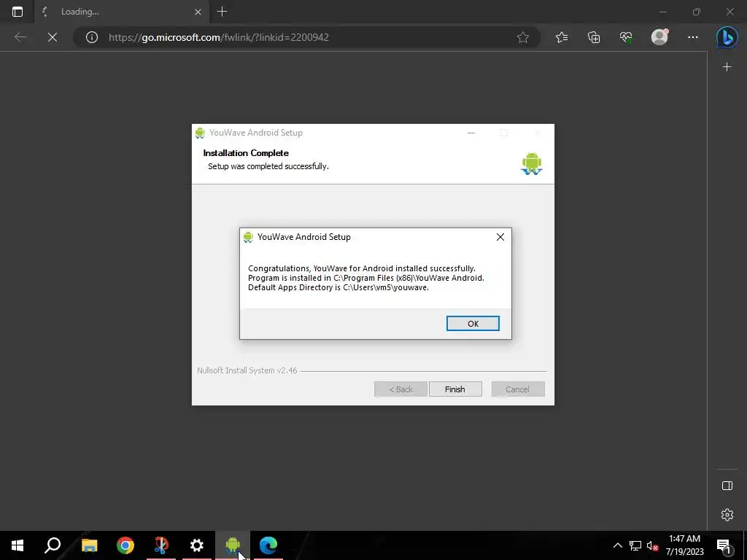Open Edge Settings and more menu

click(693, 37)
